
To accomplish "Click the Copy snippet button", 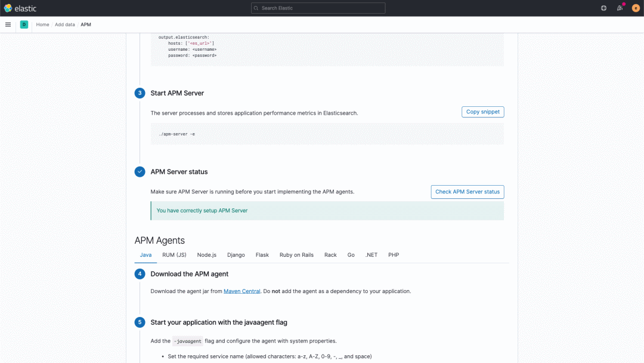I will coord(482,112).
